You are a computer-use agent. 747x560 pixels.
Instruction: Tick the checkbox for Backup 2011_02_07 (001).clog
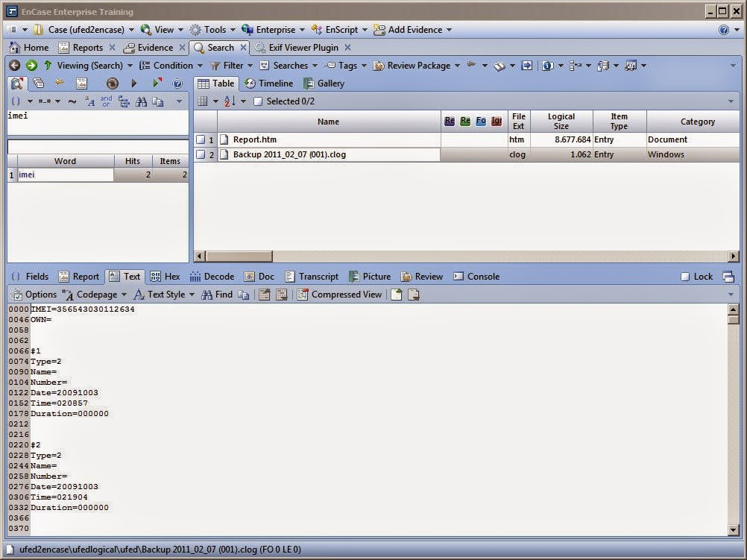click(202, 154)
